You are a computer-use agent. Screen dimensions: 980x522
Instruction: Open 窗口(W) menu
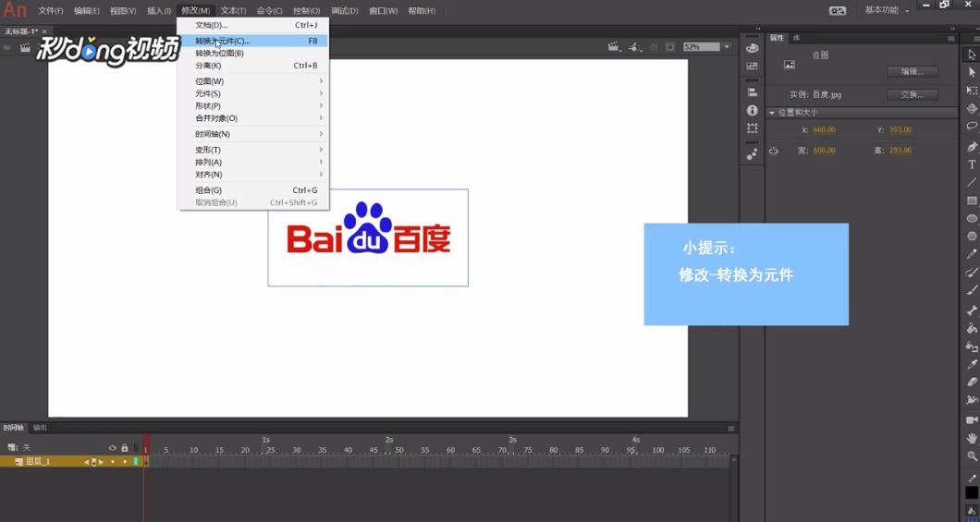click(383, 10)
